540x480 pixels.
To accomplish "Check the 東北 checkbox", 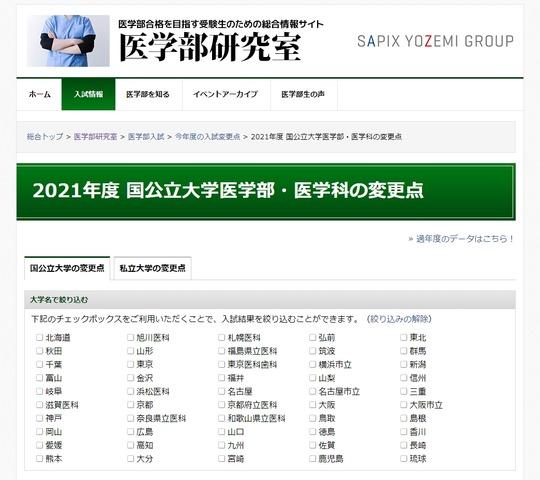I will [x=404, y=337].
